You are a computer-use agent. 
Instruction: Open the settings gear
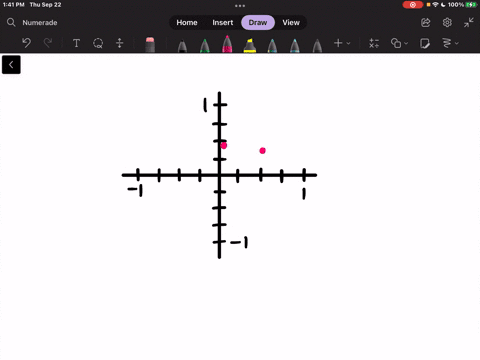coord(447,23)
